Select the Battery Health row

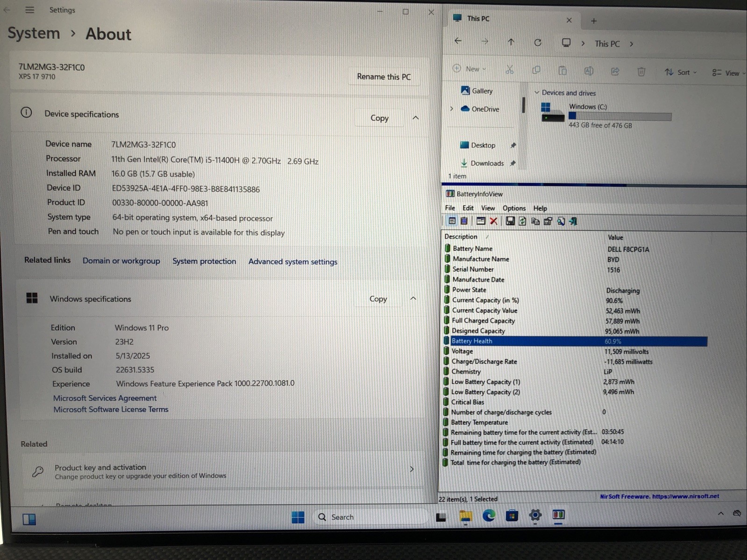pyautogui.click(x=575, y=341)
